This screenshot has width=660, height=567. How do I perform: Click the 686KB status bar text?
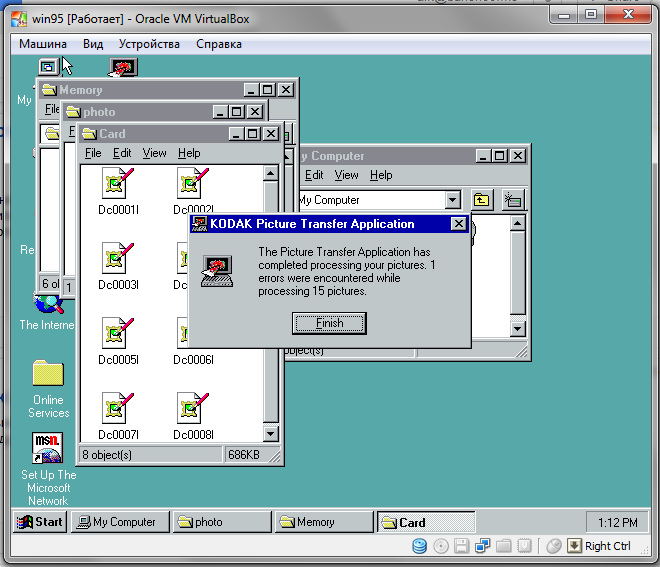[x=244, y=455]
